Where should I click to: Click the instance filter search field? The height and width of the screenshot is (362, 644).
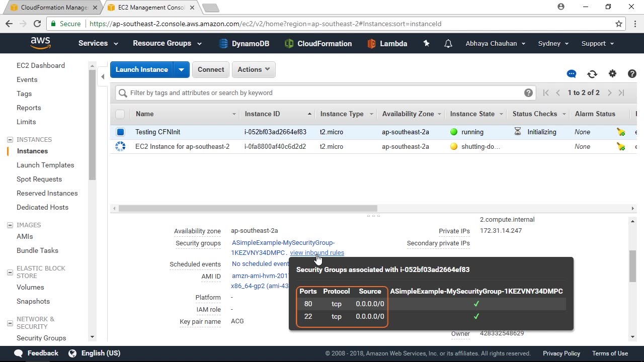[x=325, y=93]
